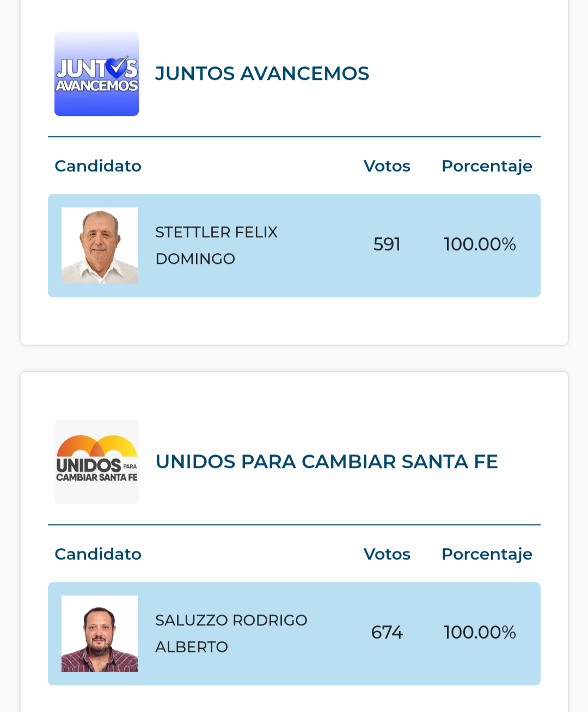
Task: Click the 591 vote count
Action: point(387,244)
